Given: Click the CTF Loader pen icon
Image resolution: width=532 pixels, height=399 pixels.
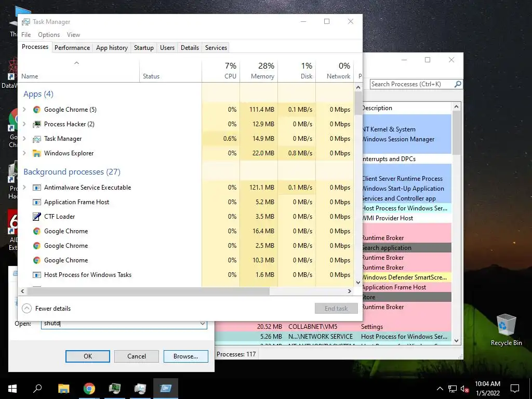Looking at the screenshot, I should pyautogui.click(x=37, y=217).
